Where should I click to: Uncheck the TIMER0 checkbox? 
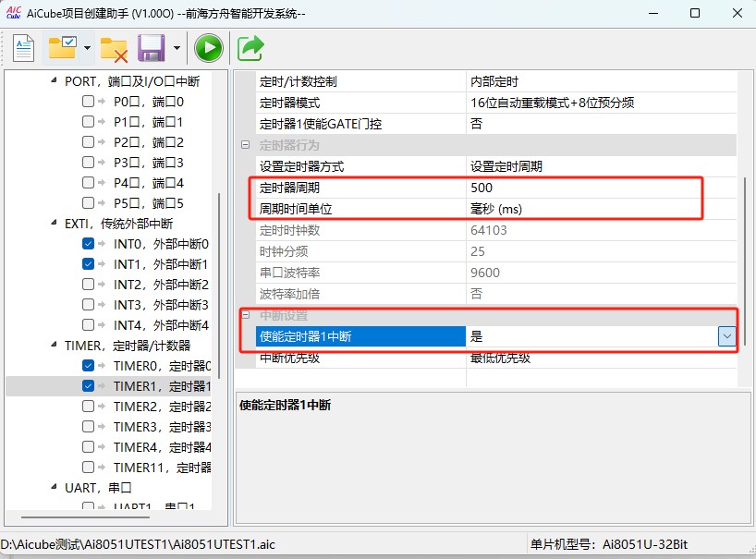pyautogui.click(x=88, y=366)
